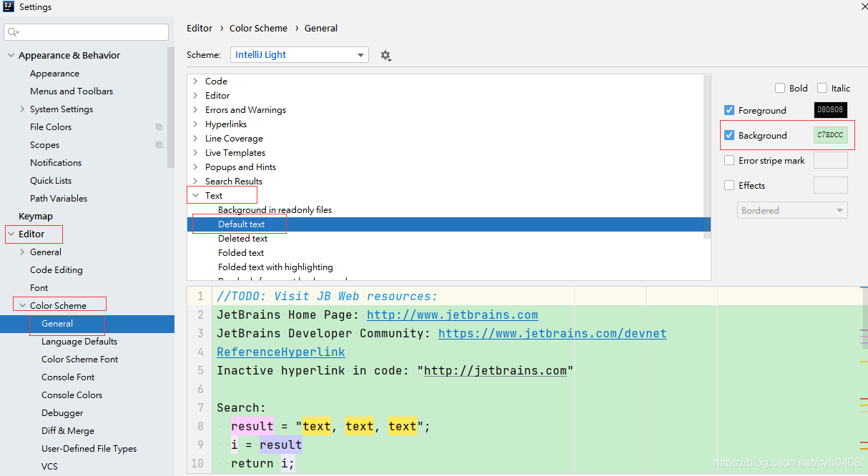868x476 pixels.
Task: Expand the Hyperlinks category
Action: 195,124
